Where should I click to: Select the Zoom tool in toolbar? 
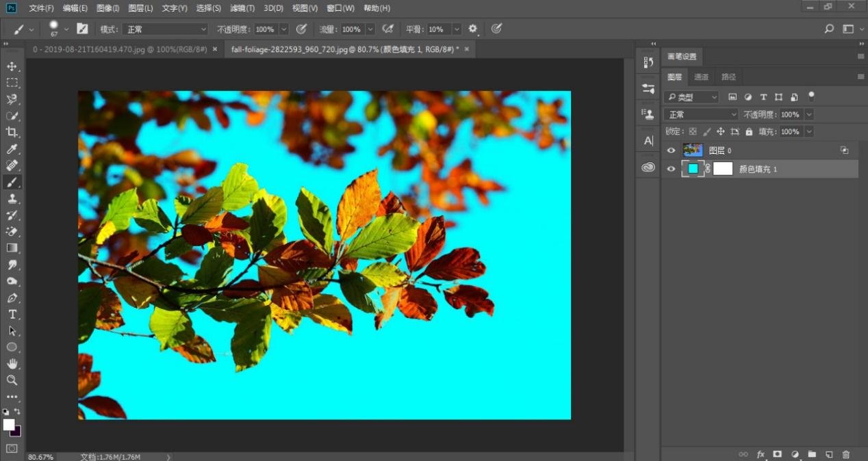[x=12, y=380]
